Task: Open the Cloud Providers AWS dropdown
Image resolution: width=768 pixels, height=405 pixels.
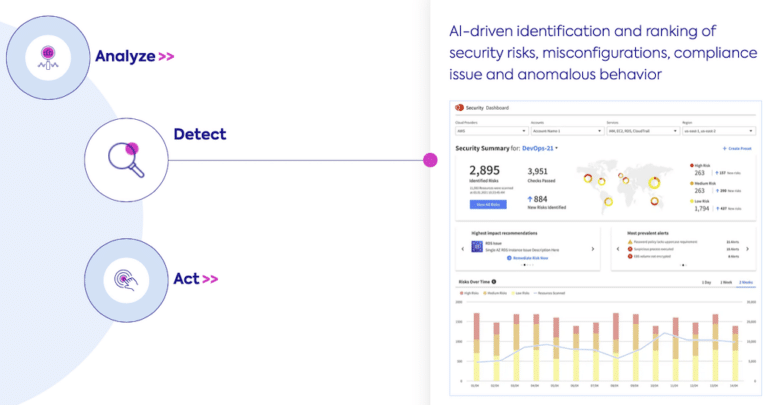Action: [x=491, y=131]
